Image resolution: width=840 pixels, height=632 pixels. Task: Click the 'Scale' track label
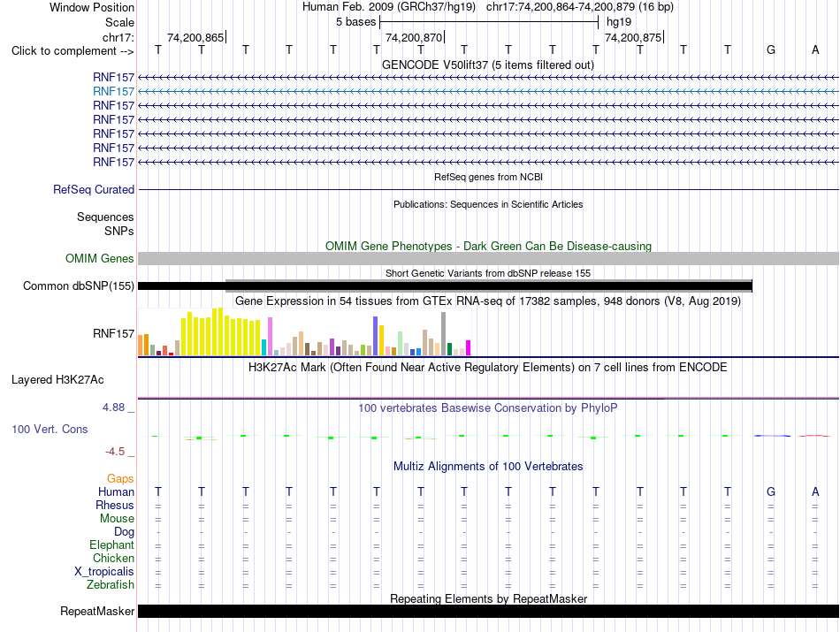pyautogui.click(x=119, y=22)
